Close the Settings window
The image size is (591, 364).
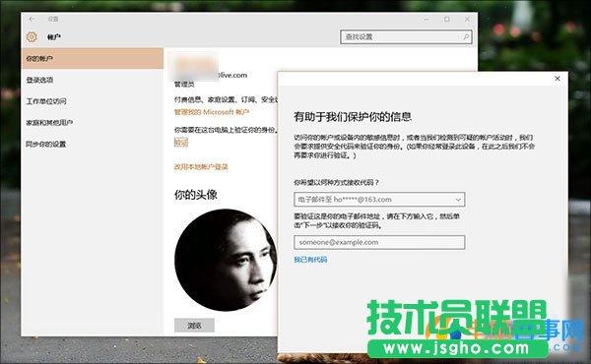point(467,19)
